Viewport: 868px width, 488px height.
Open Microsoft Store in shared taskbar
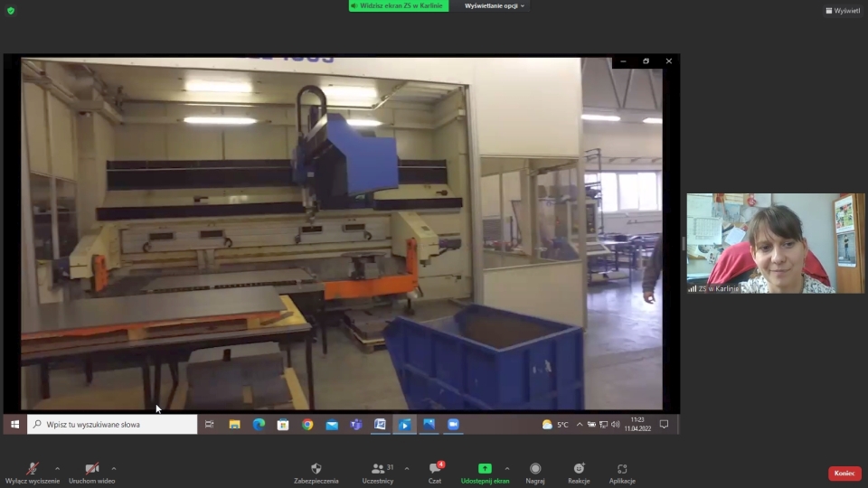[x=283, y=425]
